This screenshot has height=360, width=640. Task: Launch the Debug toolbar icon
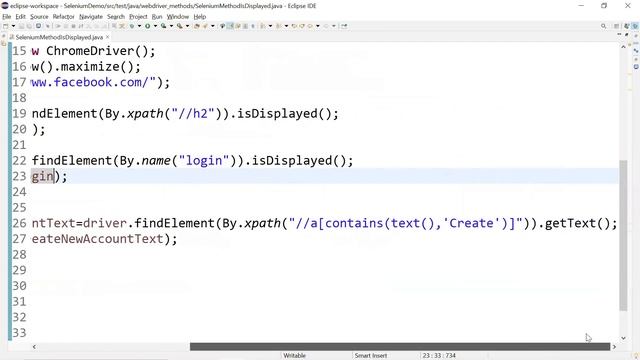132,26
